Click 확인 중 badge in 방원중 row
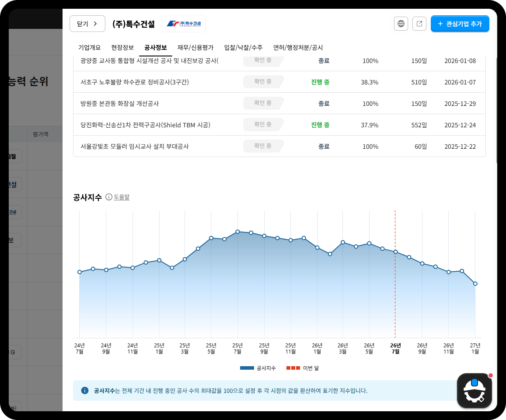The height and width of the screenshot is (420, 506). tap(263, 103)
